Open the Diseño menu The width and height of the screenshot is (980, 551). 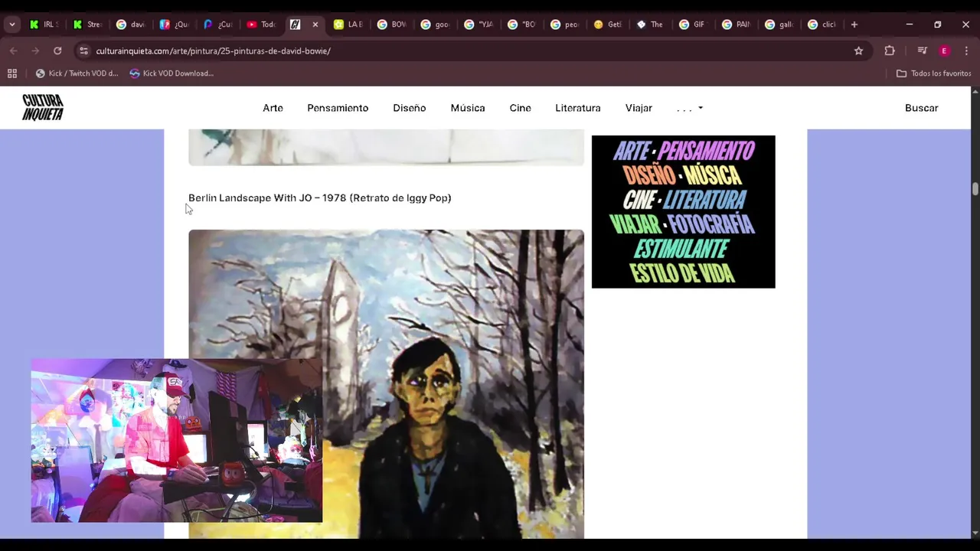[410, 108]
